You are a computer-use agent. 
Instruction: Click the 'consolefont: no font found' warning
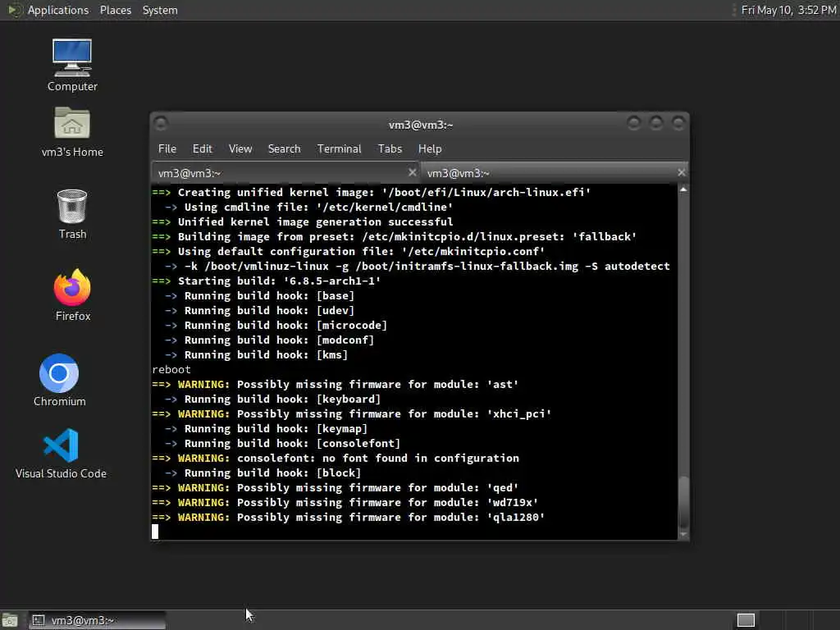336,458
